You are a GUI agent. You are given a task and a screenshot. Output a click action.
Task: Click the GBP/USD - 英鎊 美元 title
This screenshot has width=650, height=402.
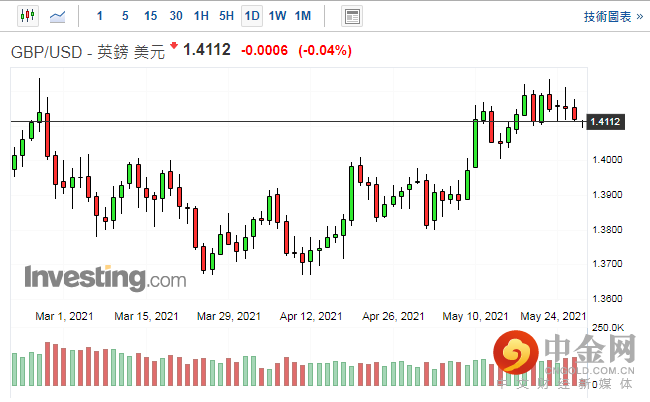click(x=88, y=53)
